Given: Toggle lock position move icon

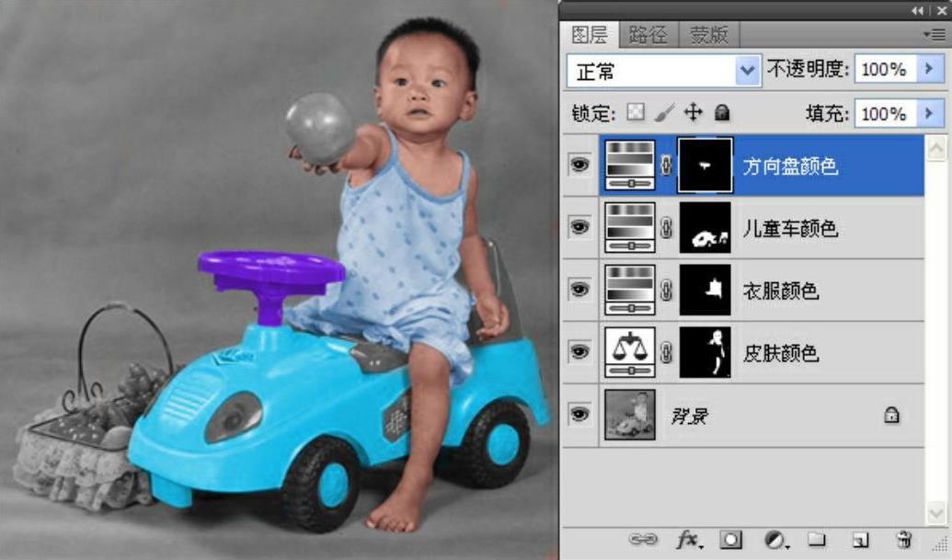Looking at the screenshot, I should 693,112.
